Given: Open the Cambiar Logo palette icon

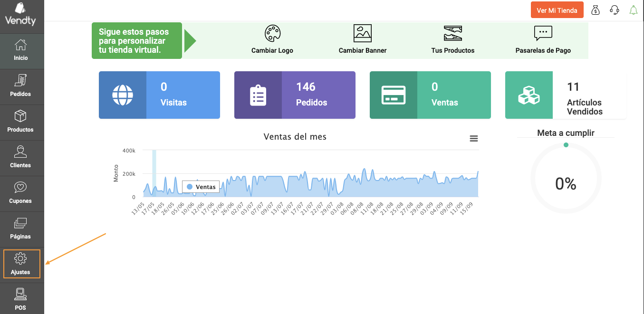Looking at the screenshot, I should (x=272, y=33).
